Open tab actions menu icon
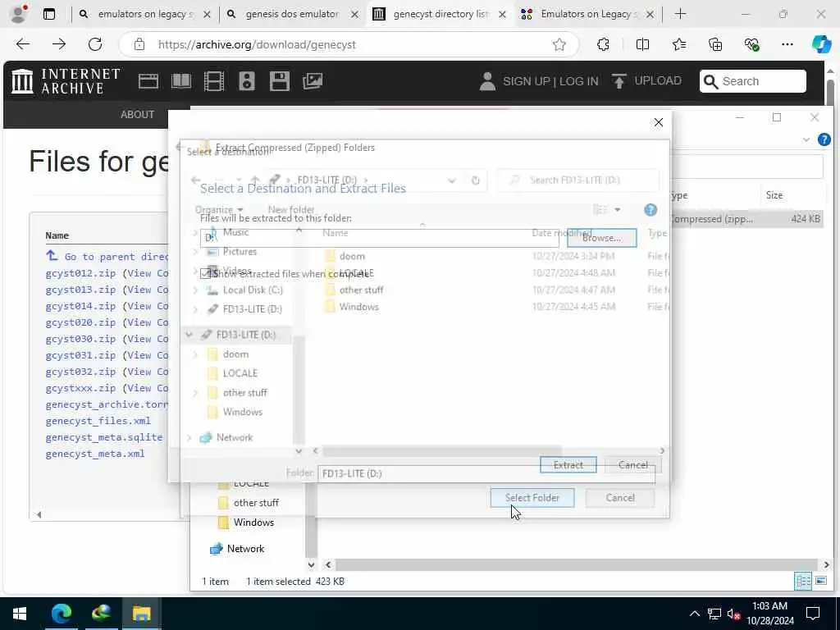 [x=48, y=15]
